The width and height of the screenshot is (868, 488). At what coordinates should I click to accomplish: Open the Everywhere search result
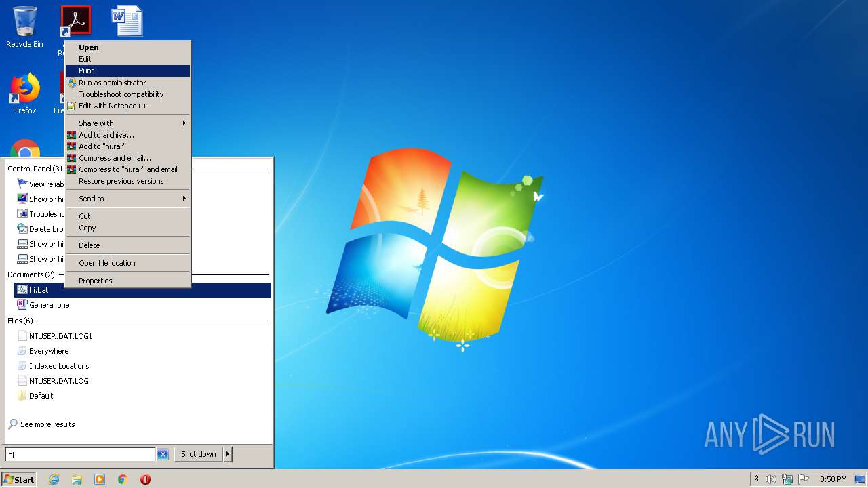(142, 351)
